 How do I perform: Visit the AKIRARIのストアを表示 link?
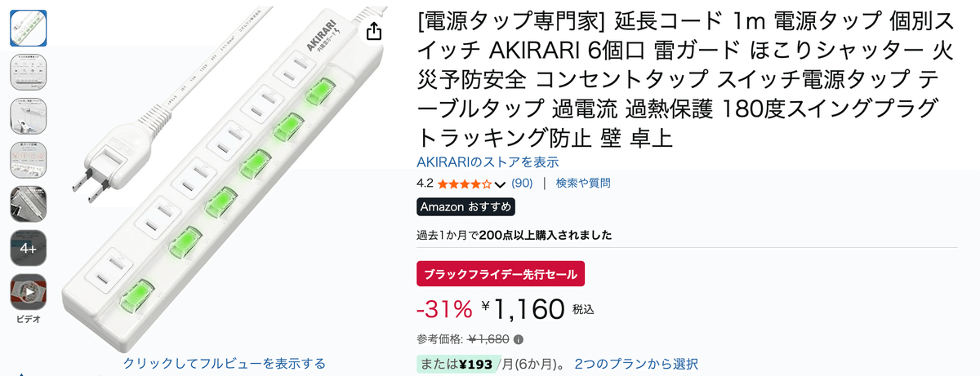[x=488, y=161]
